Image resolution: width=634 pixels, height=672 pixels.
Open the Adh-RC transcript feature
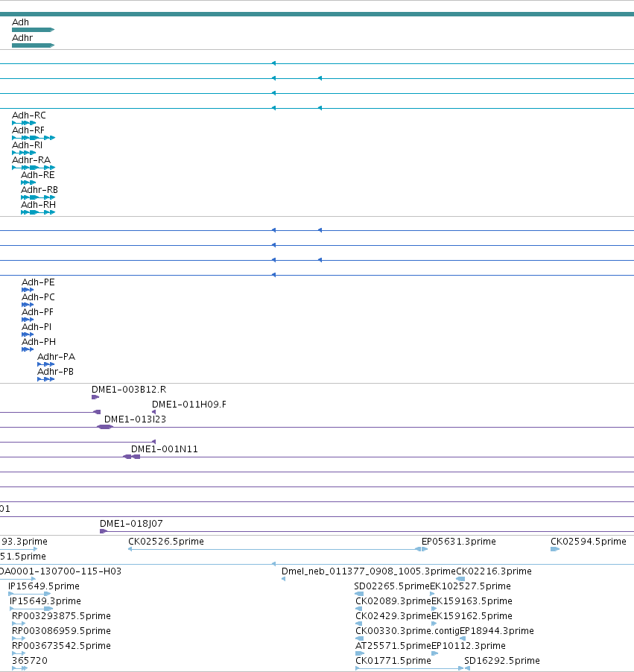click(x=24, y=123)
